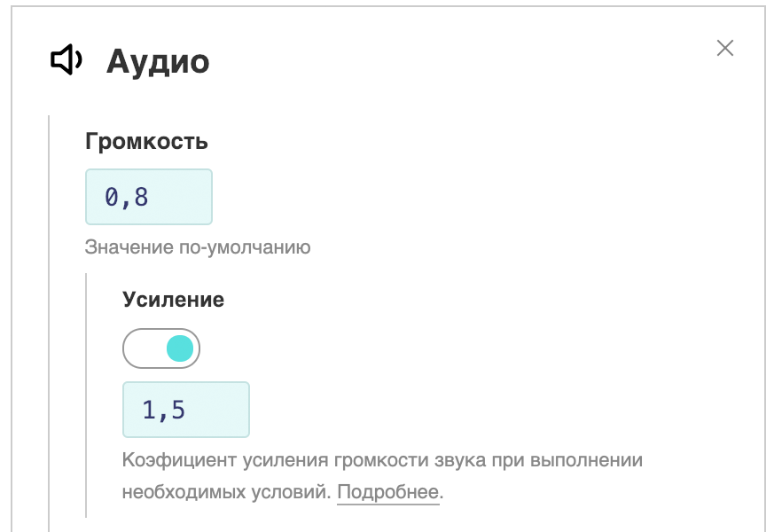Disable the Усиление toggle switch
Image resolution: width=774 pixels, height=532 pixels.
point(161,348)
